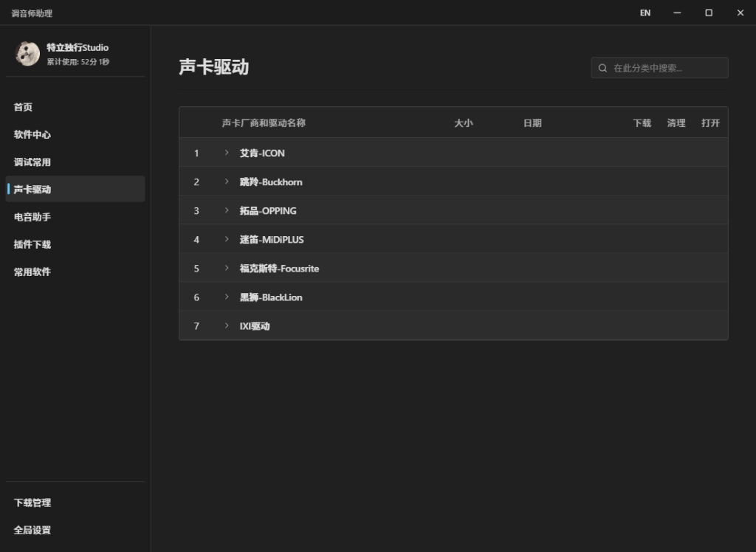Navigate to 常用软件 section
756x552 pixels.
tap(32, 272)
